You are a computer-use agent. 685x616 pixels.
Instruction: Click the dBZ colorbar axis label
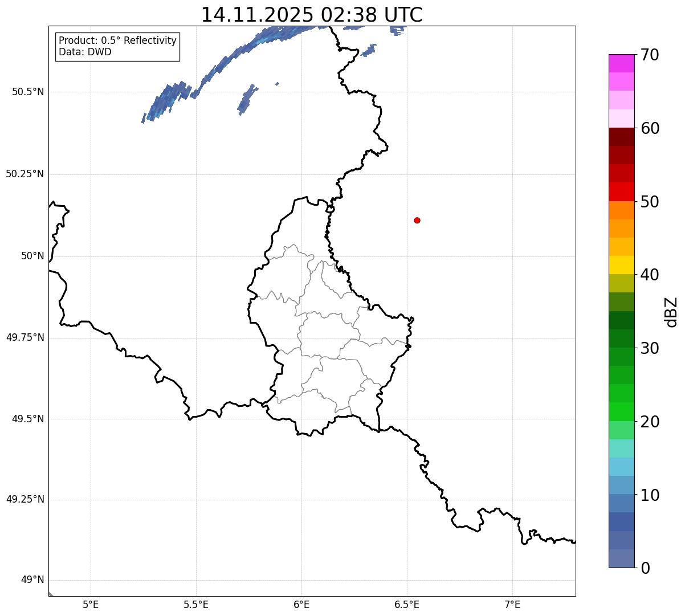671,311
